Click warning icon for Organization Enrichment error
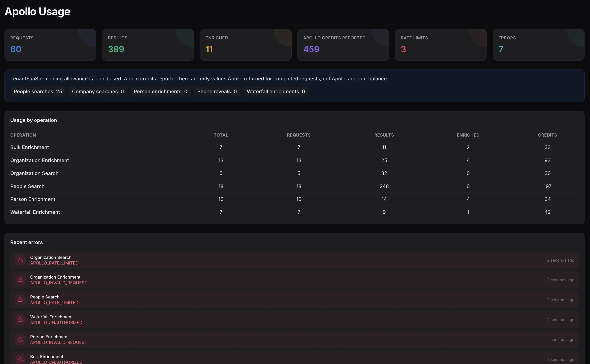Screen dimensions: 590x364 [x=20, y=280]
